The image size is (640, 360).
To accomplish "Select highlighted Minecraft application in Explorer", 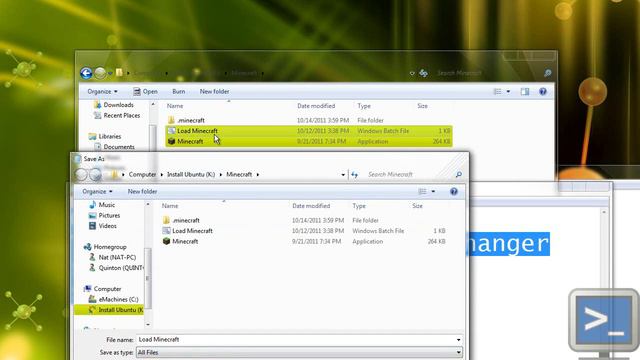I will [309, 142].
